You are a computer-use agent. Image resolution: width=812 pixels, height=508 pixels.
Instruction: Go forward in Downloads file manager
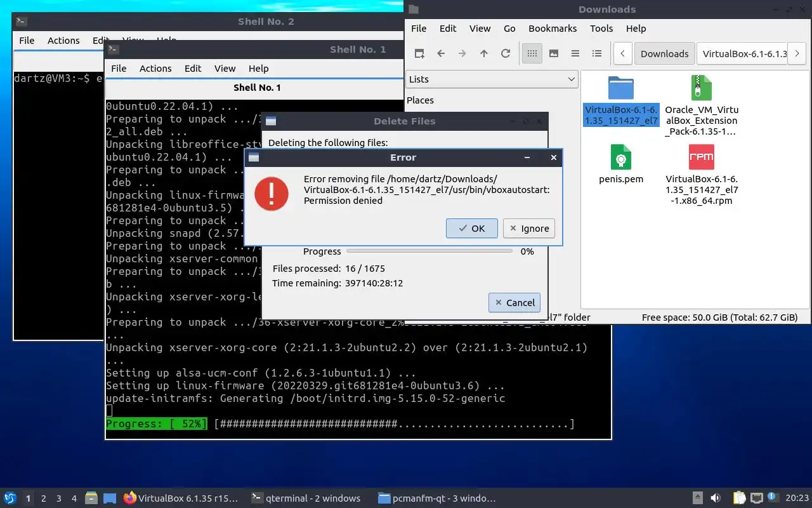click(462, 54)
